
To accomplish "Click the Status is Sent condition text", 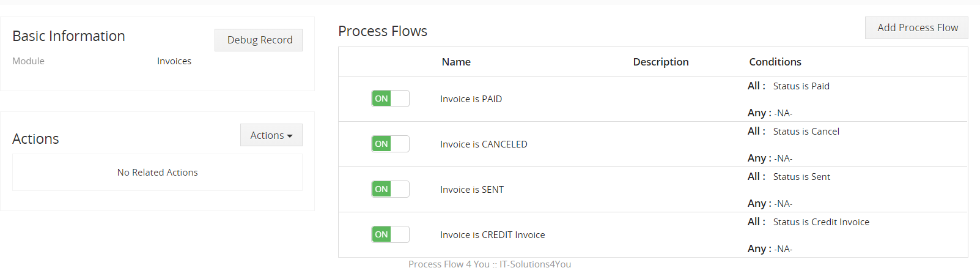I will click(x=801, y=177).
